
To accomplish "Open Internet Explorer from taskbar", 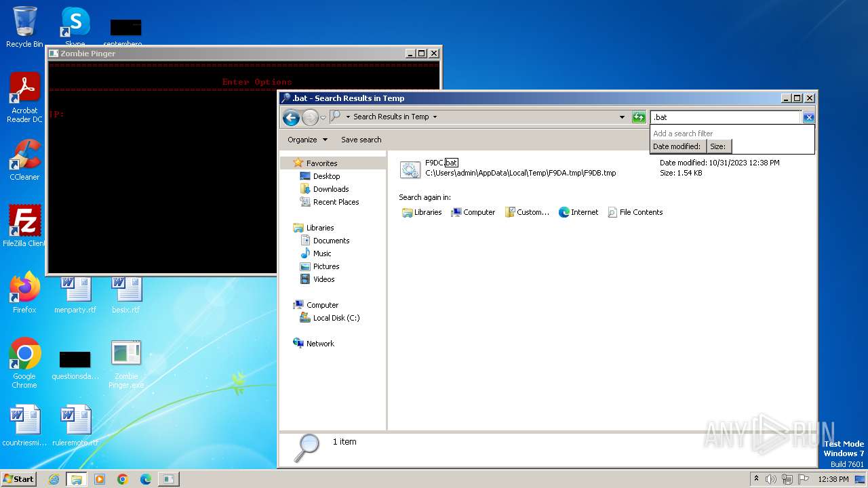I will (54, 479).
